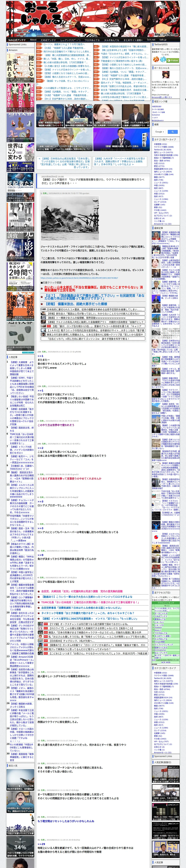Viewport: 186px width, 868px height.
Task: Open the ヌルポあんてな nav link
Action: click(x=111, y=40)
